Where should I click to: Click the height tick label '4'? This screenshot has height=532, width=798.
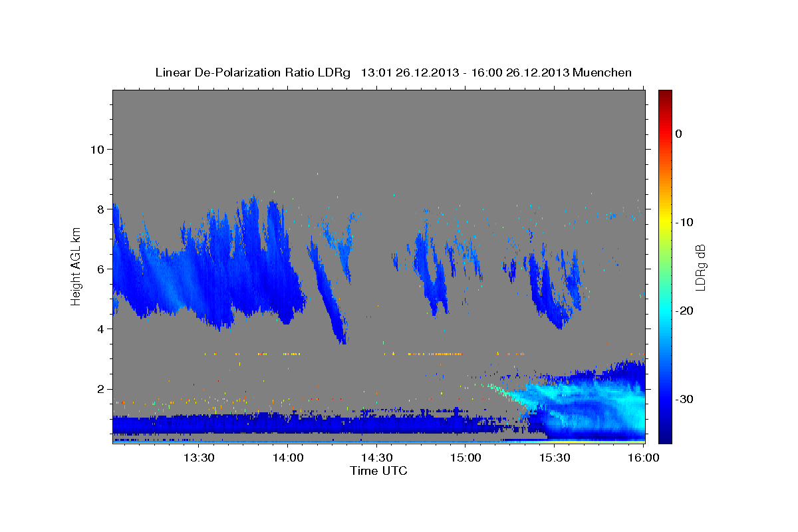click(x=101, y=329)
